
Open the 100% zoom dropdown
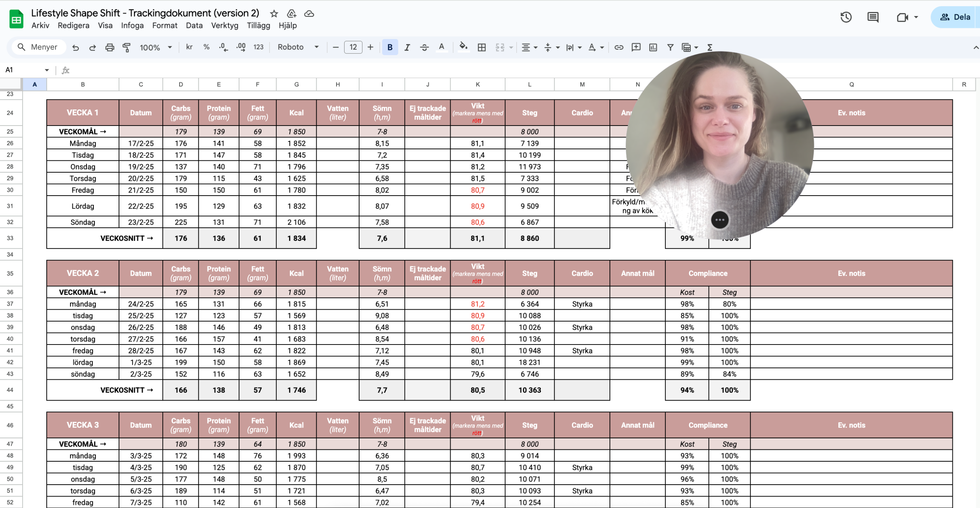click(155, 47)
